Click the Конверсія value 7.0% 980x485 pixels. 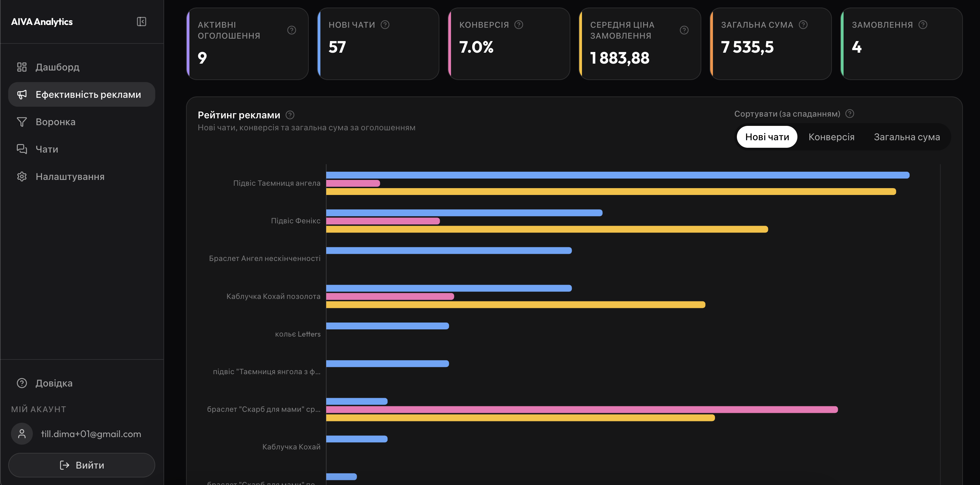coord(476,47)
